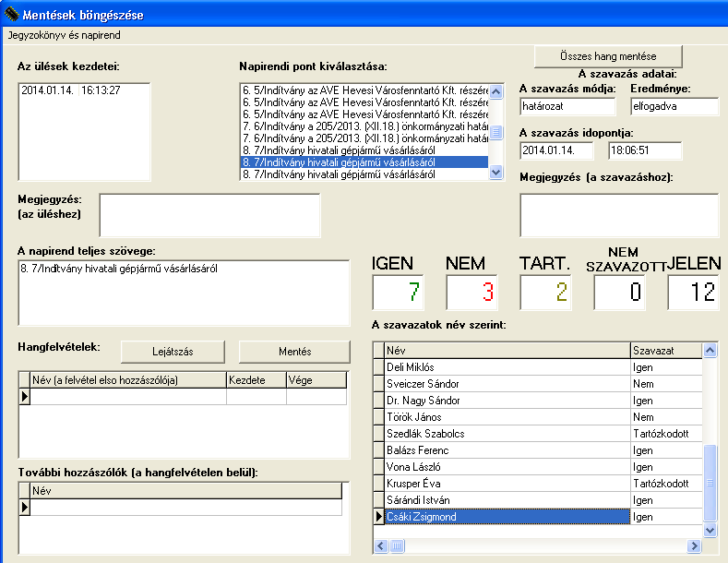Click Szedlák Szabolcs's Tartózkodott vote cell
728x563 pixels.
pos(666,434)
